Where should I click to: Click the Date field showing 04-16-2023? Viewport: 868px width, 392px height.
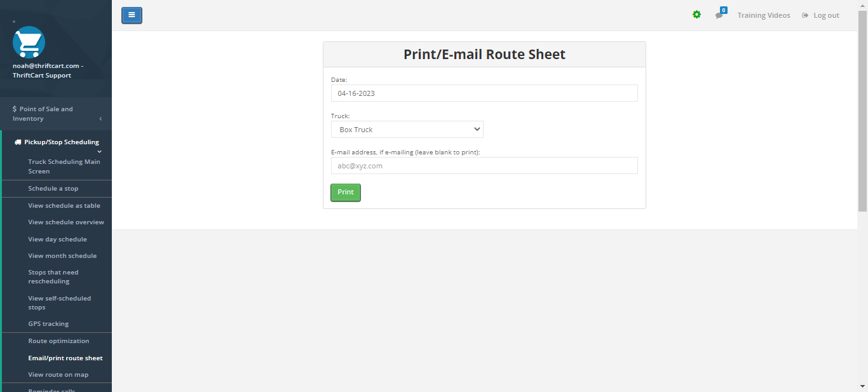pos(484,93)
